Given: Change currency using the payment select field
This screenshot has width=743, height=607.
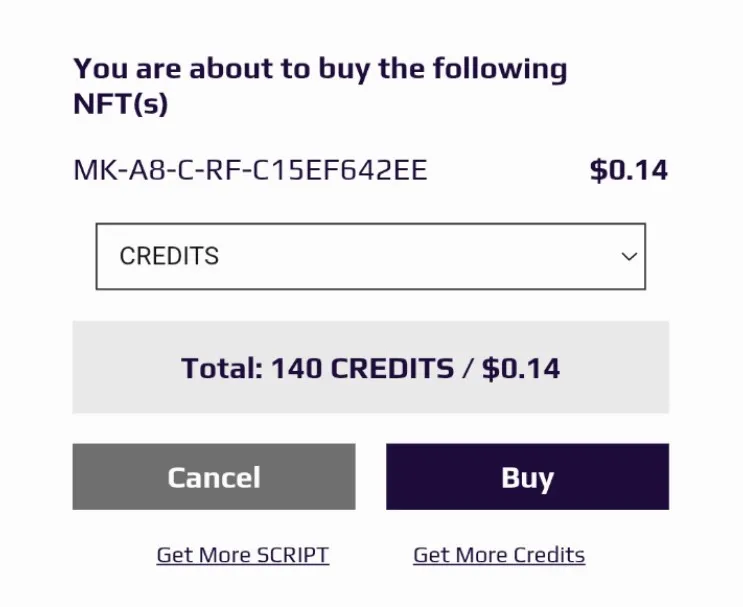Looking at the screenshot, I should 371,256.
